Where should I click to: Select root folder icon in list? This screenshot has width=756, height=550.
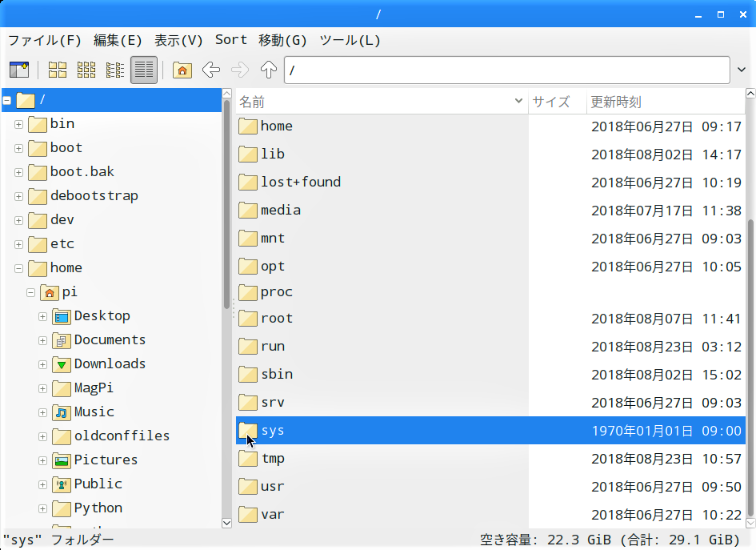248,319
